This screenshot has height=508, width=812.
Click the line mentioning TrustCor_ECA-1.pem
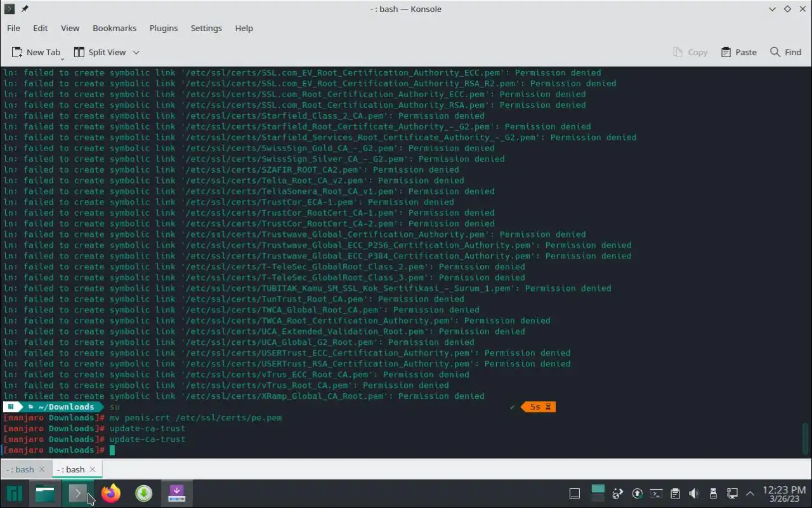[228, 202]
